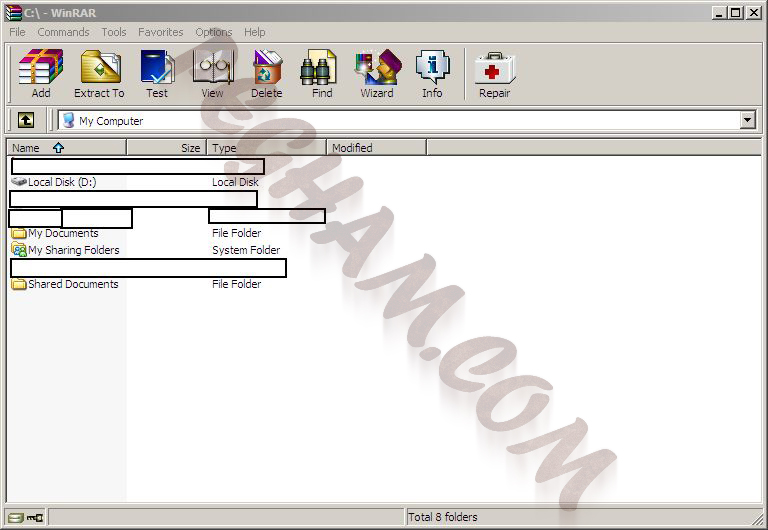Click the WinRAR title bar icon
Image resolution: width=768 pixels, height=530 pixels.
(14, 13)
